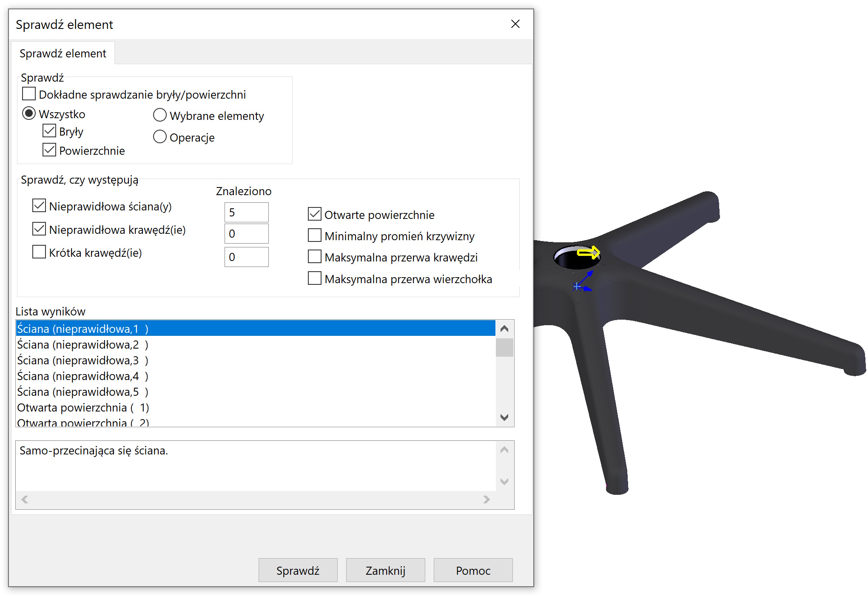Click the invalid edges count field
Screen dimensions: 868x596
click(x=247, y=233)
